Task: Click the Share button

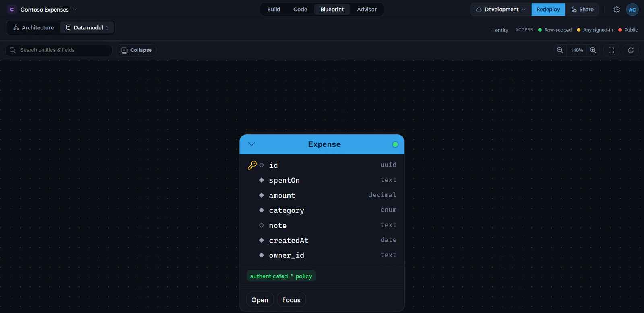Action: (x=582, y=10)
